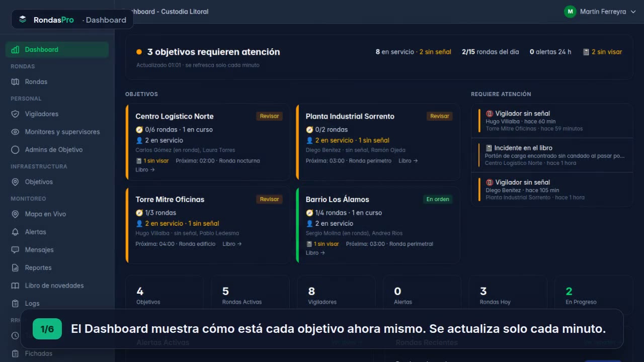Screen dimensions: 644x362
Task: Click the Barrio Los Álamos card title
Action: 338,199
